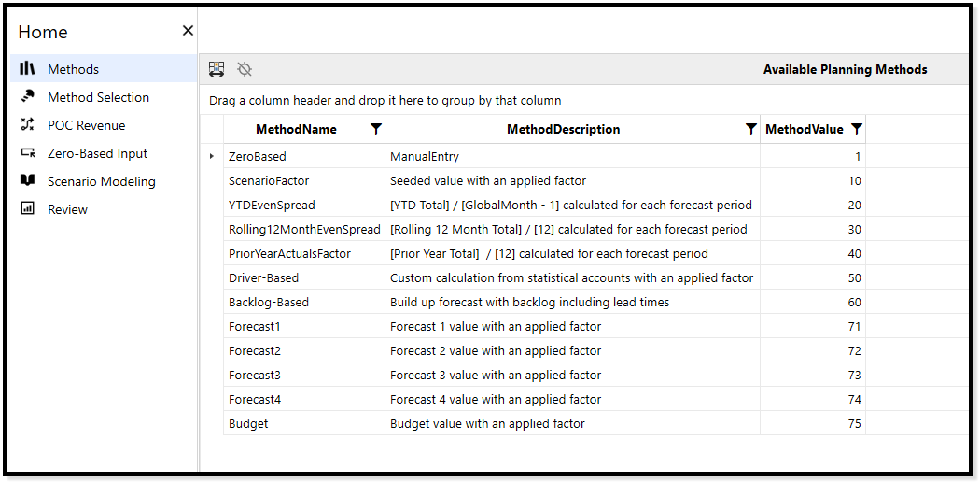Open the Method Selection menu item
The width and height of the screenshot is (980, 483).
(x=98, y=97)
